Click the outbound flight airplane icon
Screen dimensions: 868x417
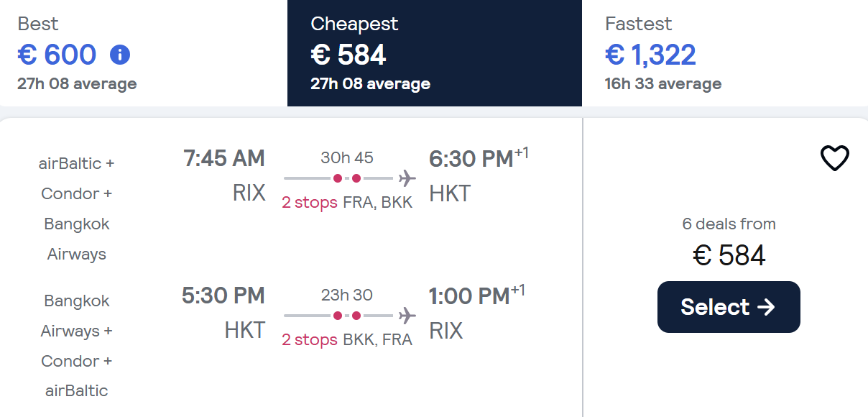pyautogui.click(x=407, y=178)
